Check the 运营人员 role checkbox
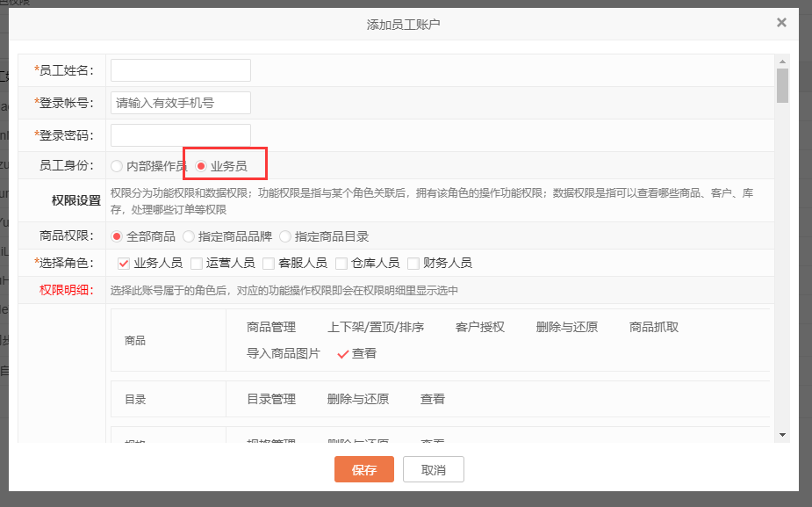This screenshot has width=812, height=507. click(197, 263)
